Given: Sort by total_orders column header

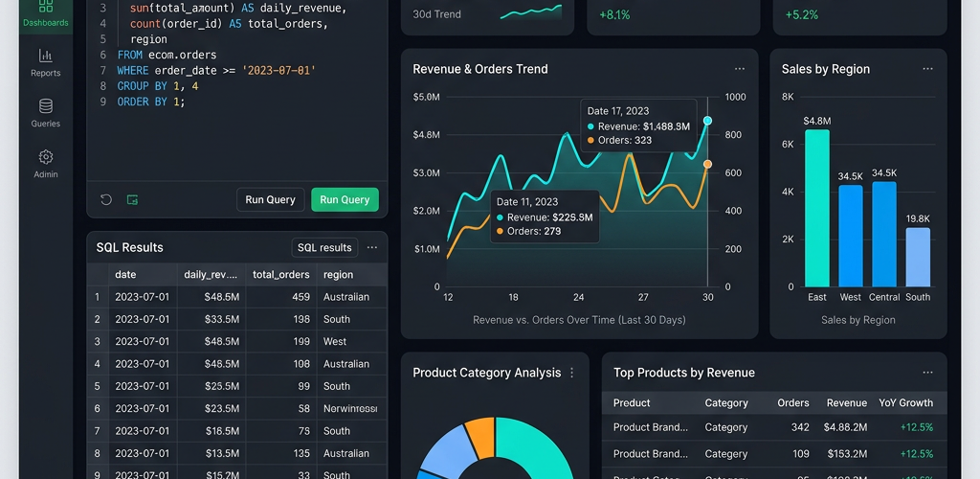Looking at the screenshot, I should pos(280,275).
